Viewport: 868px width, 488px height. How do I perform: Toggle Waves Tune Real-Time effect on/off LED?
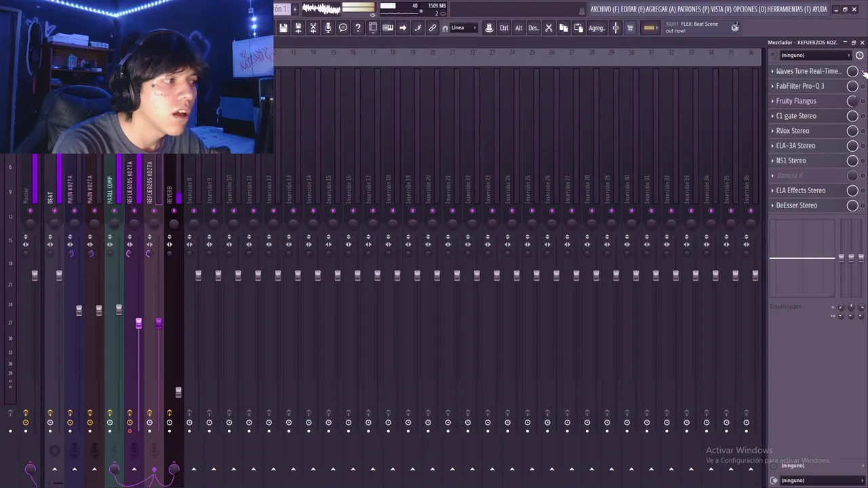tap(863, 71)
